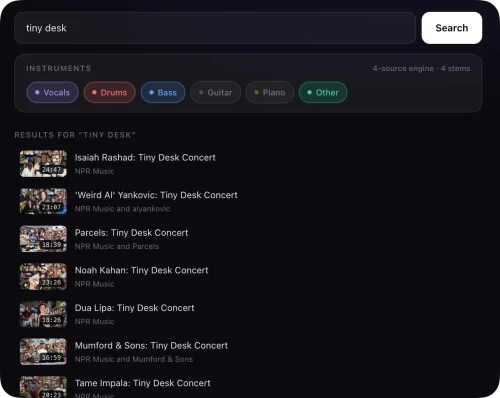Select 'Noah Kahan: Tiny Desk Concert' title

(x=141, y=270)
